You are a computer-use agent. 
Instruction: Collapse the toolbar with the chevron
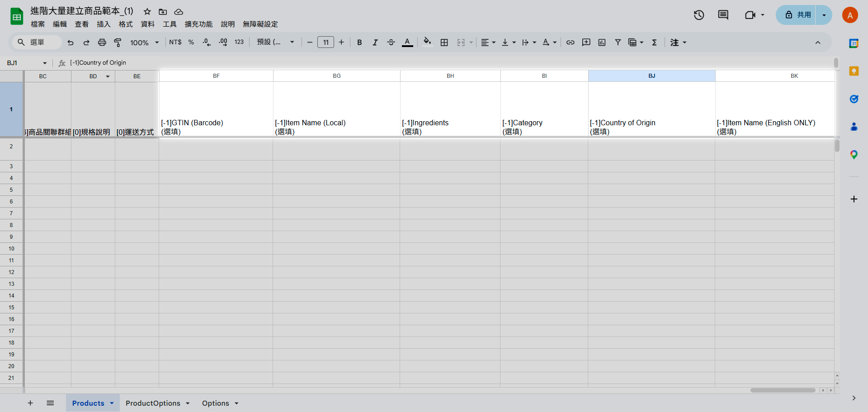point(818,43)
